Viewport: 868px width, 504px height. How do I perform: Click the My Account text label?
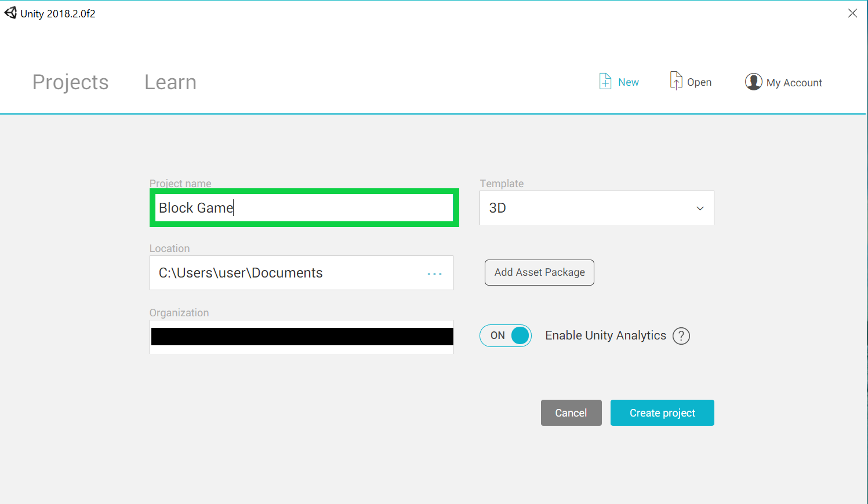click(794, 83)
